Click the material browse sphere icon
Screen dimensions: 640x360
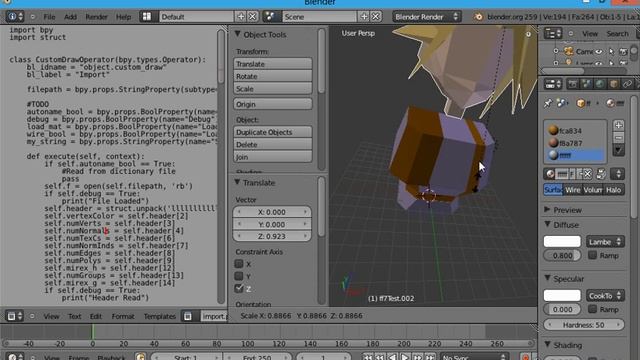(550, 174)
